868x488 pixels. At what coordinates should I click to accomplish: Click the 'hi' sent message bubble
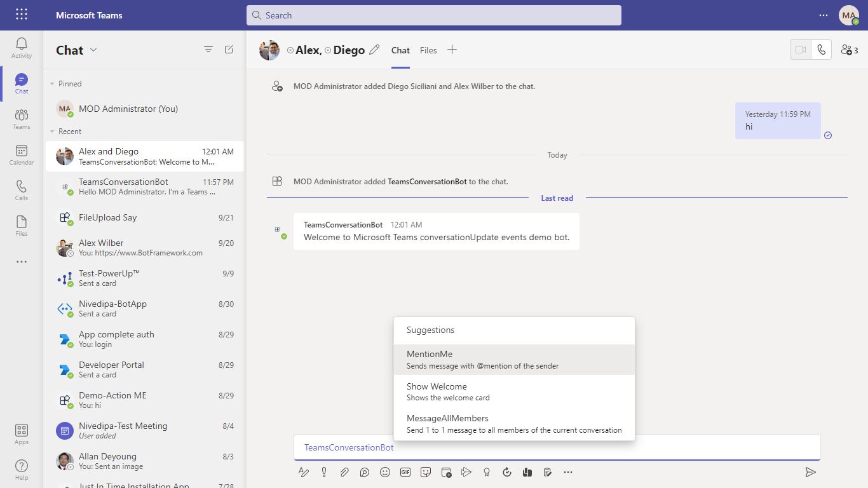(x=778, y=121)
